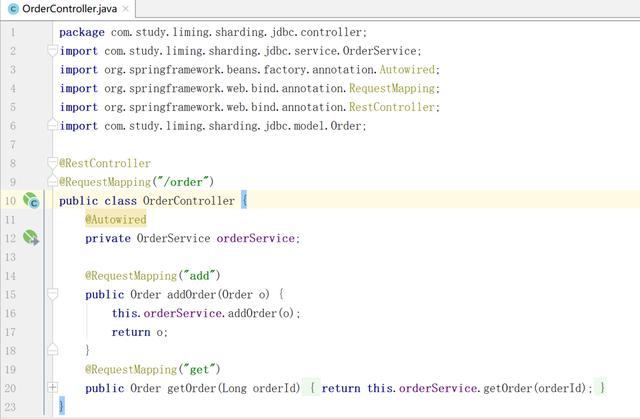Collapse the imports fold end marker at line 6
The height and width of the screenshot is (419, 640).
pos(52,124)
